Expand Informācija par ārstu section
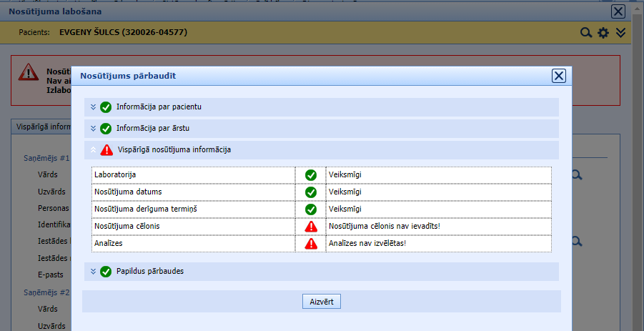 [93, 129]
